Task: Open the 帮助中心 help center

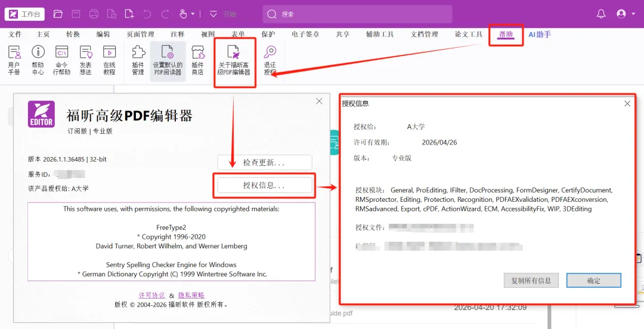Action: [x=38, y=60]
